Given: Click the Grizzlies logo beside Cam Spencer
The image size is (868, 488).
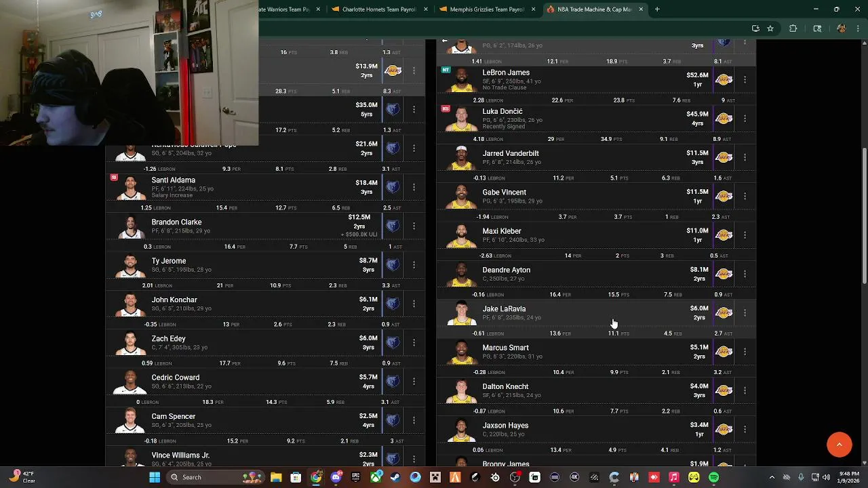Looking at the screenshot, I should 393,420.
